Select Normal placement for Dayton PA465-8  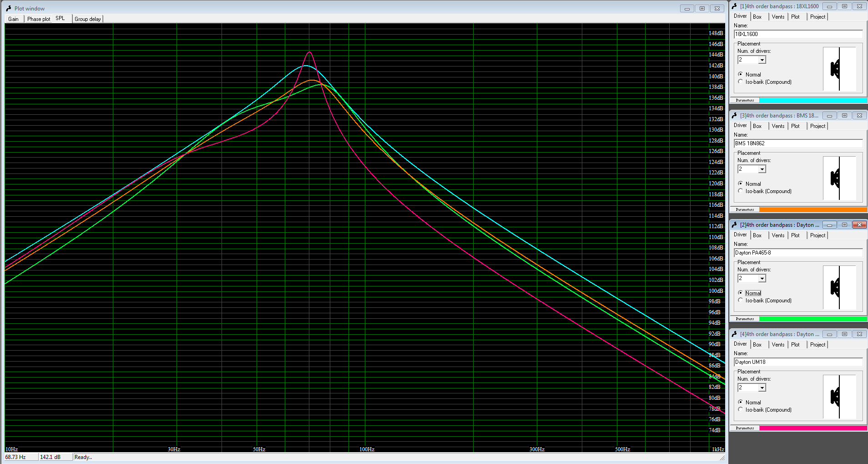pyautogui.click(x=749, y=293)
